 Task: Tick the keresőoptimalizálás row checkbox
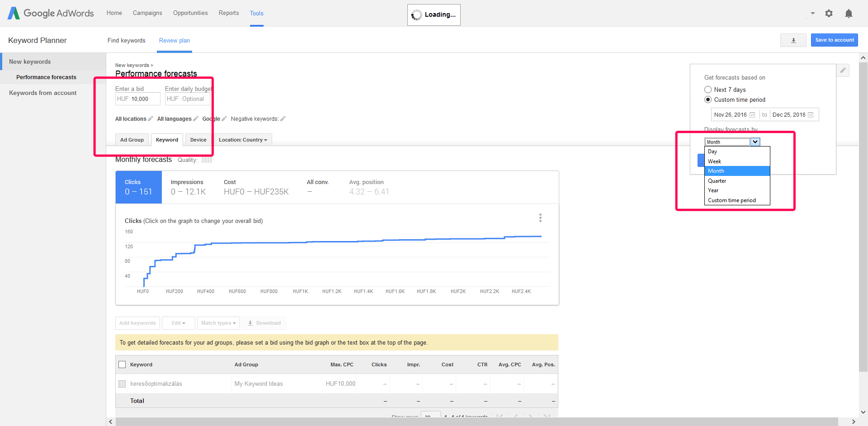[122, 384]
